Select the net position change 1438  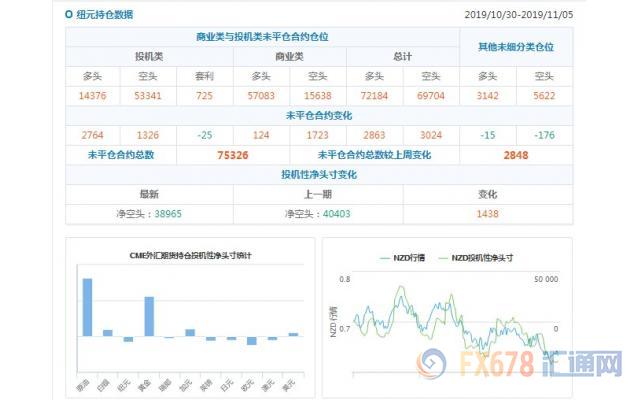click(487, 214)
